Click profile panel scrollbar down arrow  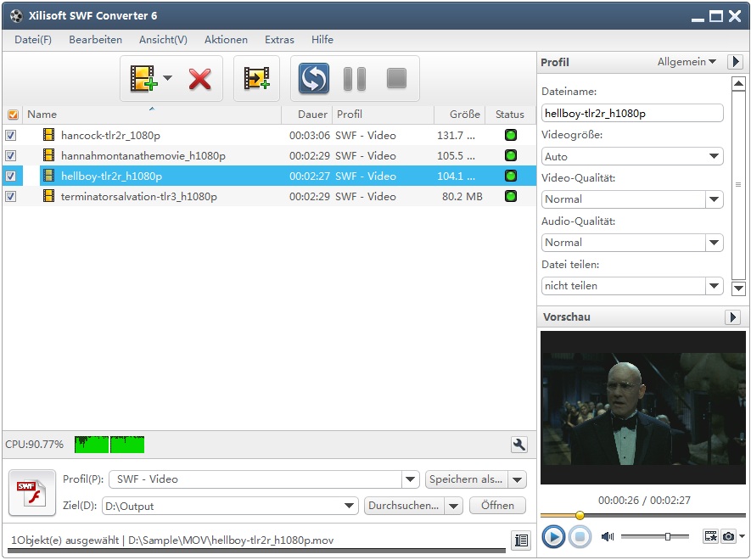pyautogui.click(x=738, y=288)
